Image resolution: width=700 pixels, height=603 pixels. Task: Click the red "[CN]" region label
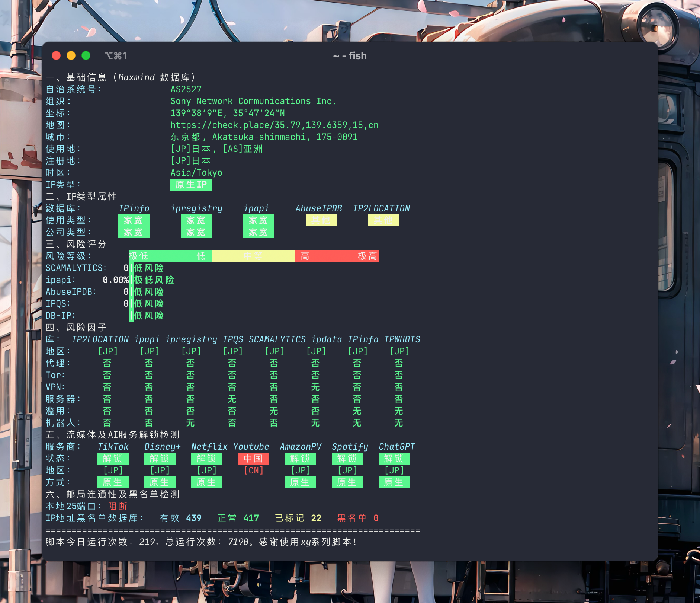click(253, 470)
